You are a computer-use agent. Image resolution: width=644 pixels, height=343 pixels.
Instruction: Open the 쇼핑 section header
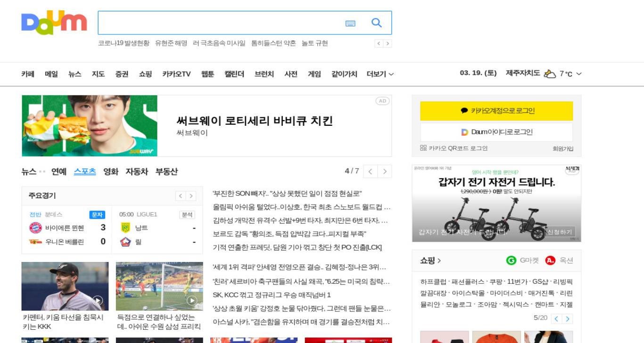[x=430, y=261]
